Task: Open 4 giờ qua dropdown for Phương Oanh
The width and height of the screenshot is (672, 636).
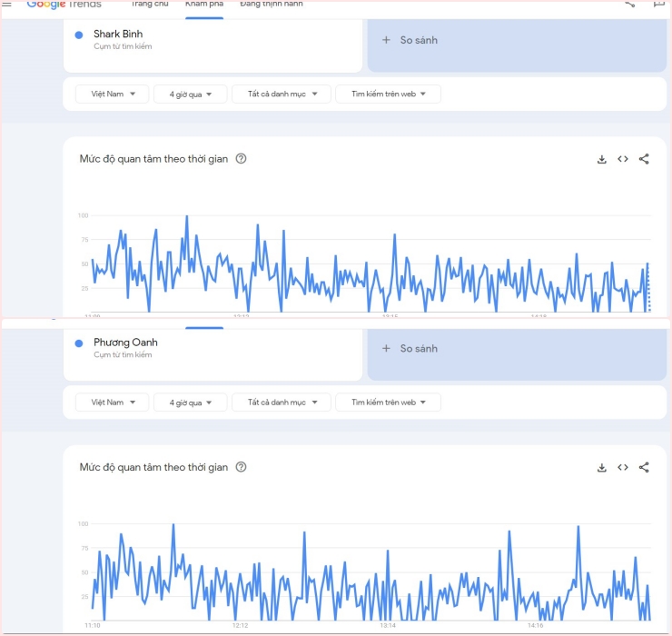Action: point(191,402)
